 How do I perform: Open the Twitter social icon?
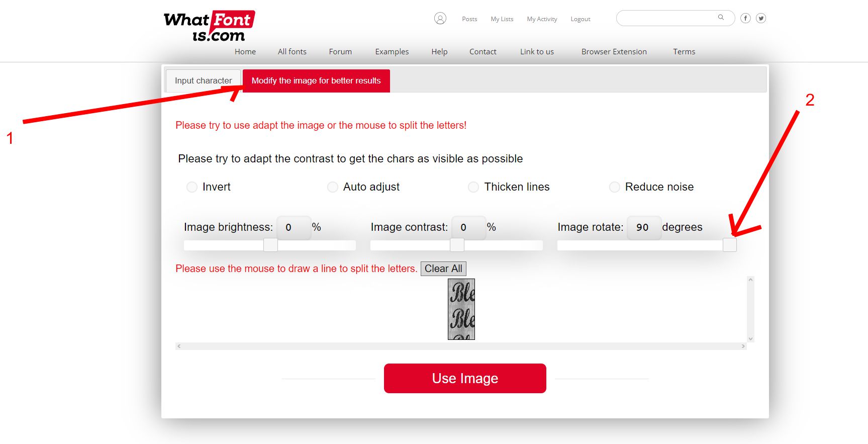pos(761,19)
